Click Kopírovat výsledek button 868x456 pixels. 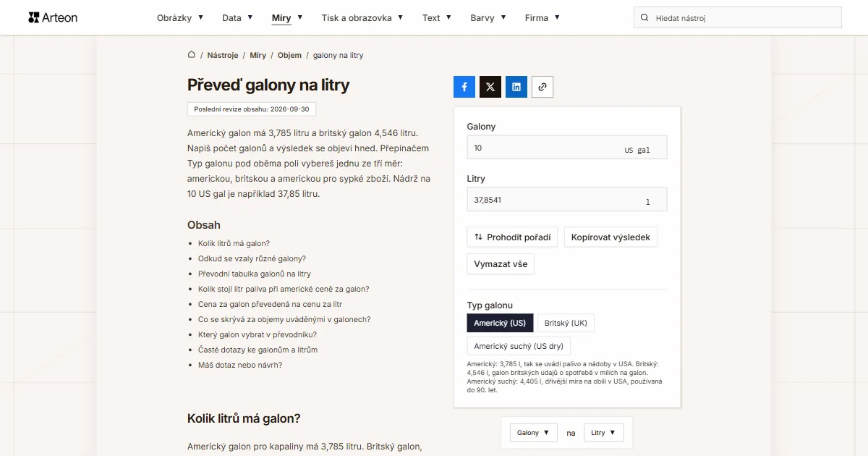pyautogui.click(x=610, y=237)
